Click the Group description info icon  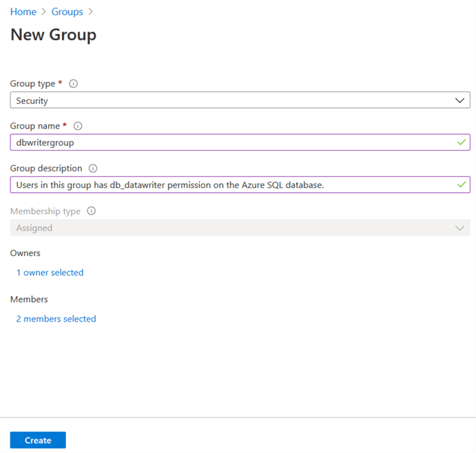(x=93, y=169)
